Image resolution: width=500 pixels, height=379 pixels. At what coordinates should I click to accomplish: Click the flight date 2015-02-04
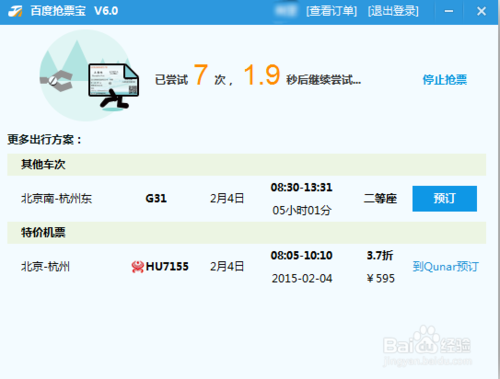pos(302,278)
